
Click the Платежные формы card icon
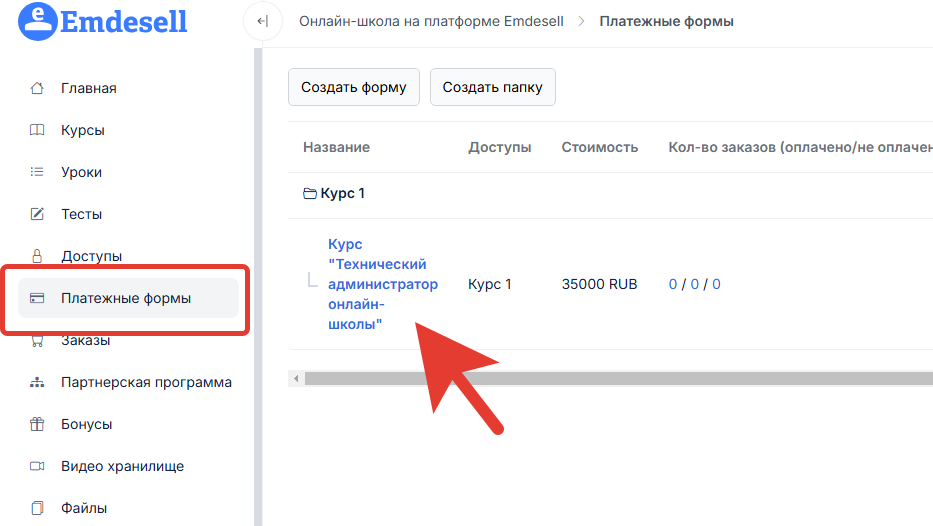pyautogui.click(x=37, y=298)
